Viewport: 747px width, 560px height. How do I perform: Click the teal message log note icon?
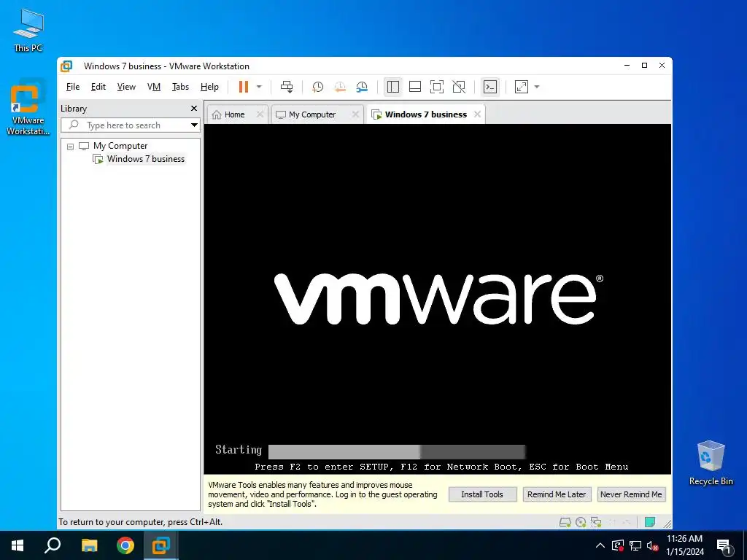click(x=650, y=522)
